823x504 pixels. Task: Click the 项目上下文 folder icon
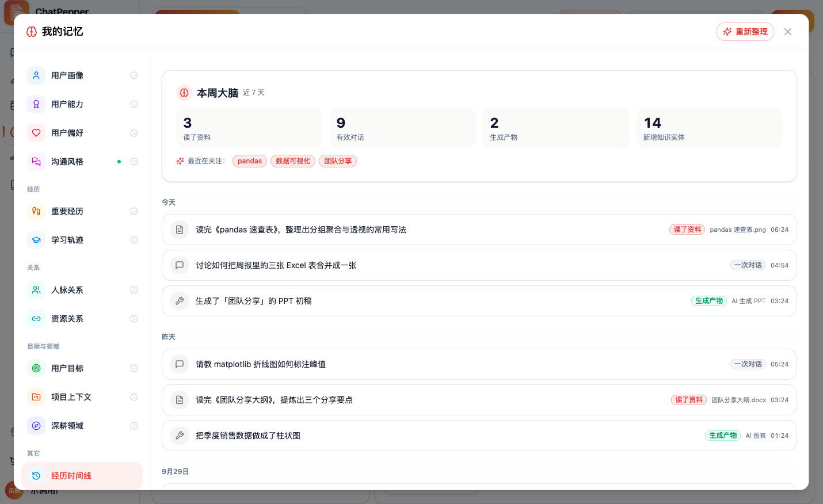(36, 397)
